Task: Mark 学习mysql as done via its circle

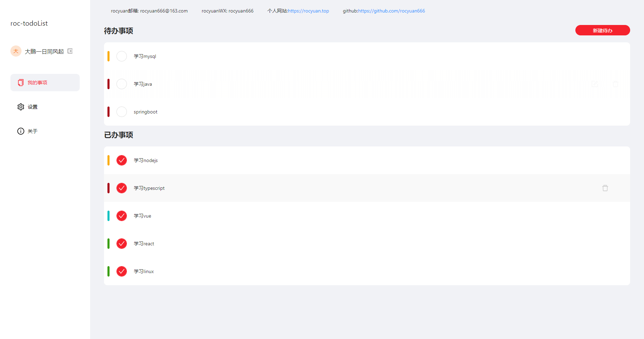Action: point(122,56)
